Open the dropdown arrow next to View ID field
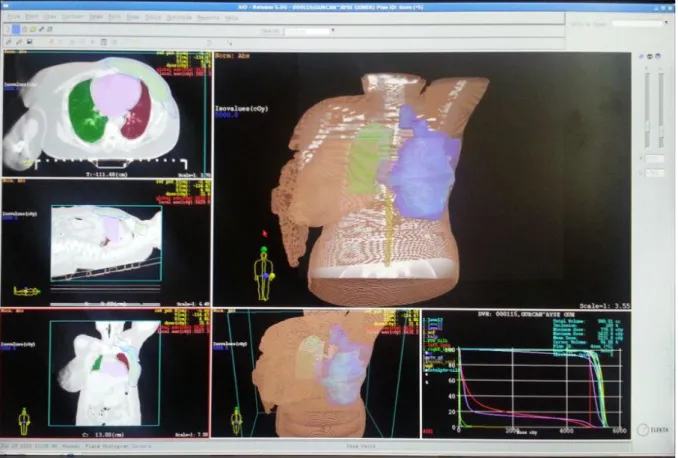 click(333, 31)
